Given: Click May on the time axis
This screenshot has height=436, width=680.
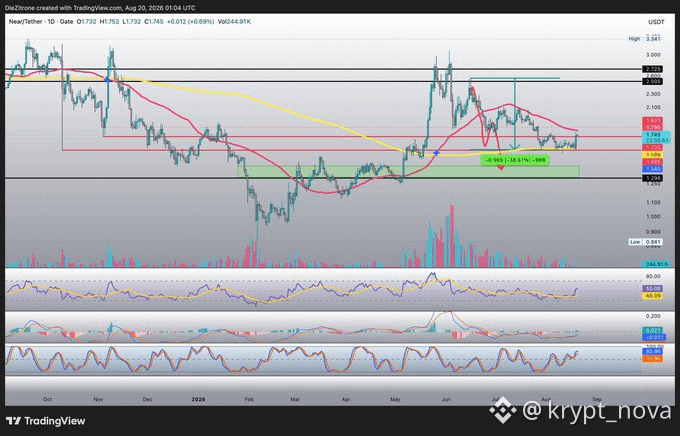Looking at the screenshot, I should [395, 399].
